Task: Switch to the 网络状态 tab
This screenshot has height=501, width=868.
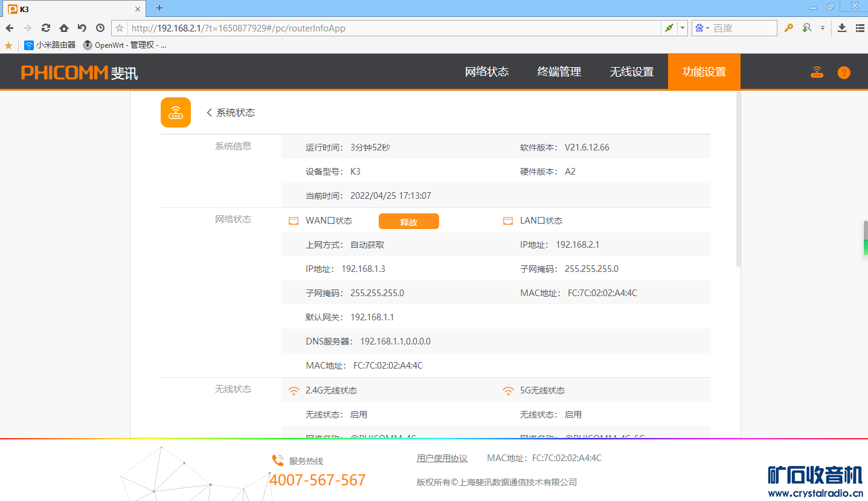Action: click(x=486, y=72)
